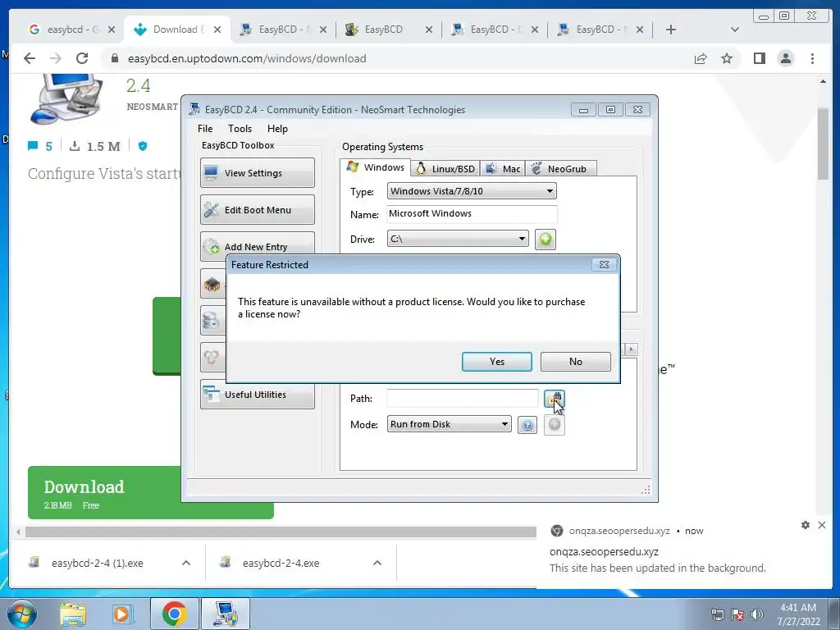
Task: Edit the Name field Microsoft Windows
Action: point(472,214)
